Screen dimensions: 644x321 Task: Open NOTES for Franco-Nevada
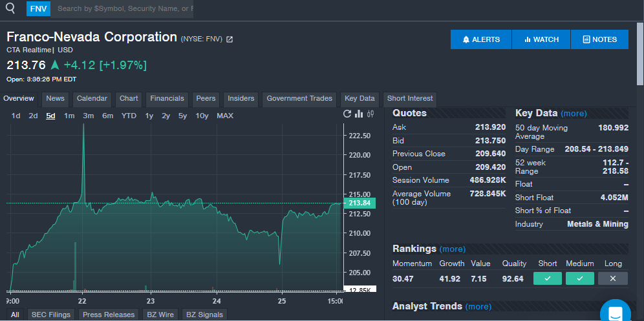[599, 39]
